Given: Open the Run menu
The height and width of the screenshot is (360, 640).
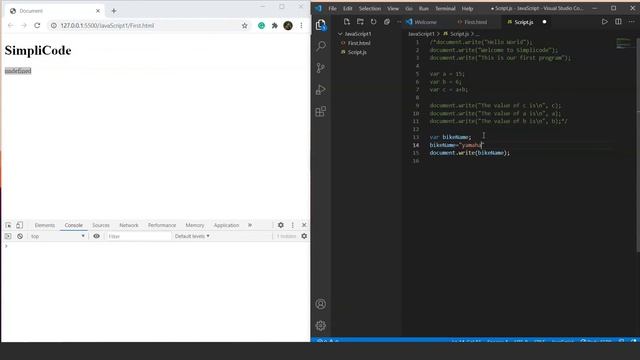Looking at the screenshot, I should tap(424, 9).
